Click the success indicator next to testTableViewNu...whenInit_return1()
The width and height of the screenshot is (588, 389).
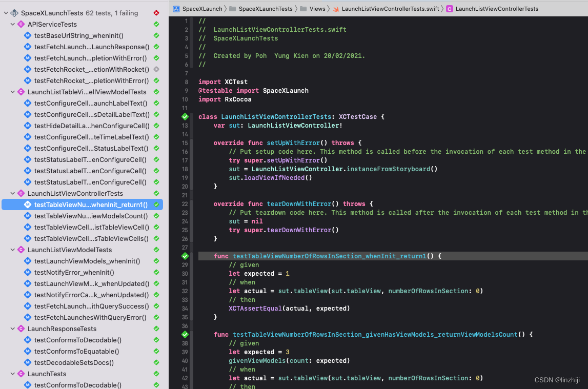157,204
